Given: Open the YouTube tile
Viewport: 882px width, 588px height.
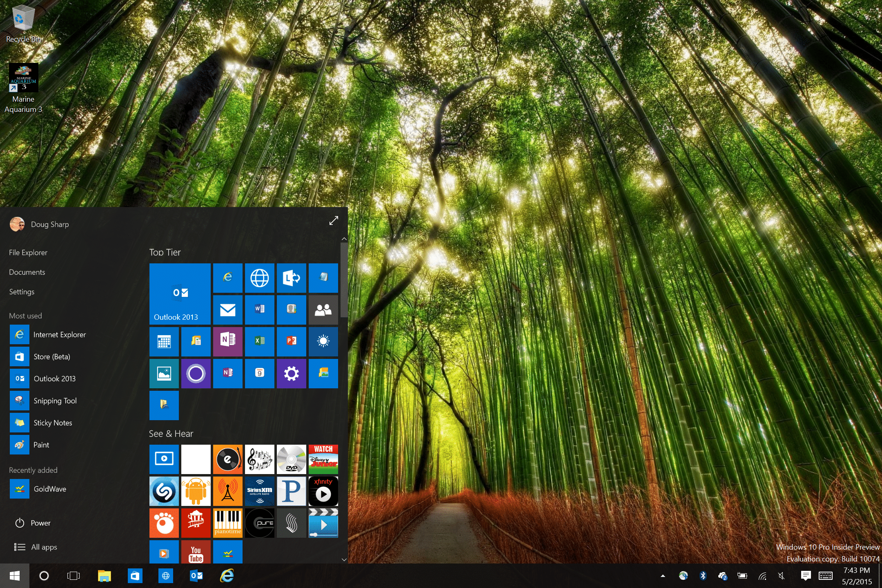Looking at the screenshot, I should (196, 552).
